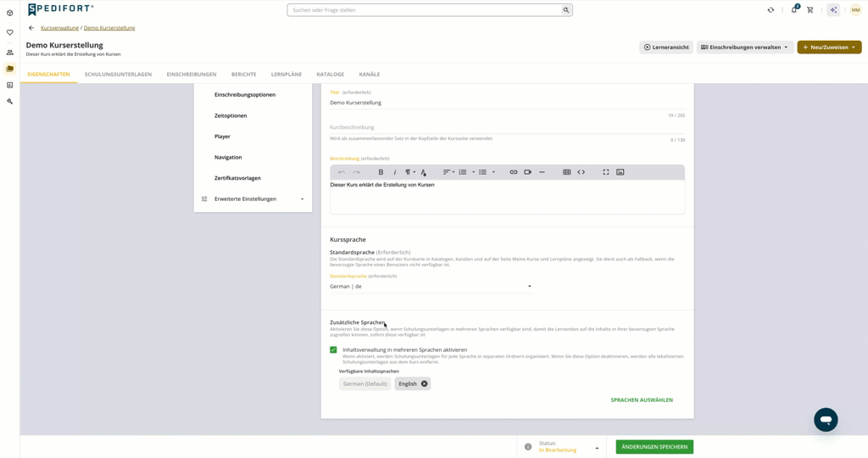The width and height of the screenshot is (868, 458).
Task: Insert a video in the editor
Action: [x=527, y=172]
